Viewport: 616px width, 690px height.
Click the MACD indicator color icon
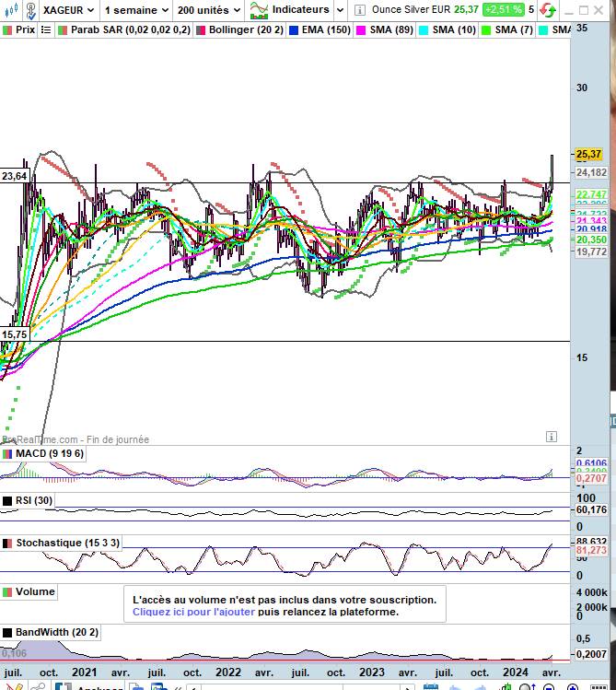(x=7, y=453)
